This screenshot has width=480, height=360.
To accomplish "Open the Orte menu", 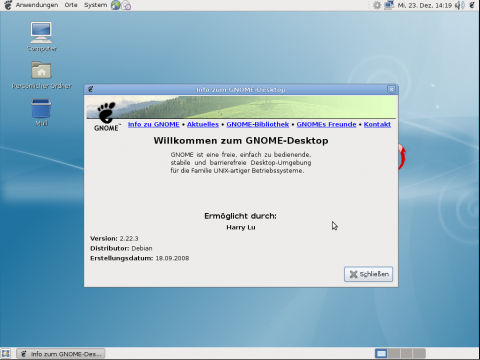I will coord(71,5).
